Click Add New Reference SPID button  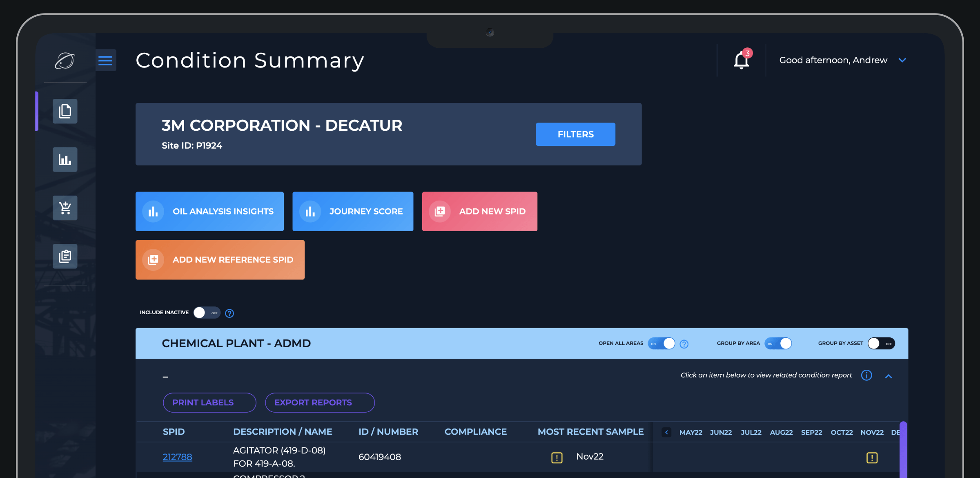click(220, 260)
